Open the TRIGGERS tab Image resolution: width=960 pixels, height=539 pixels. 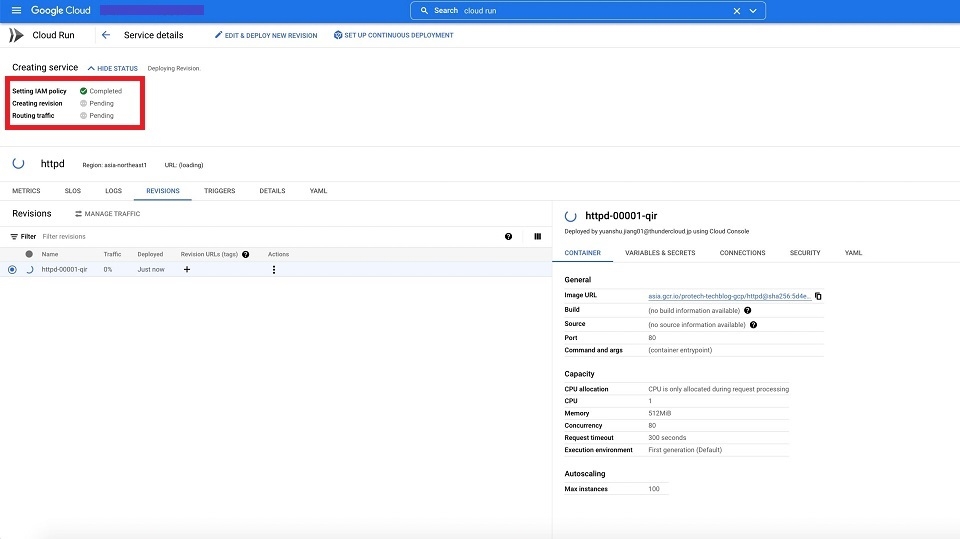(219, 191)
